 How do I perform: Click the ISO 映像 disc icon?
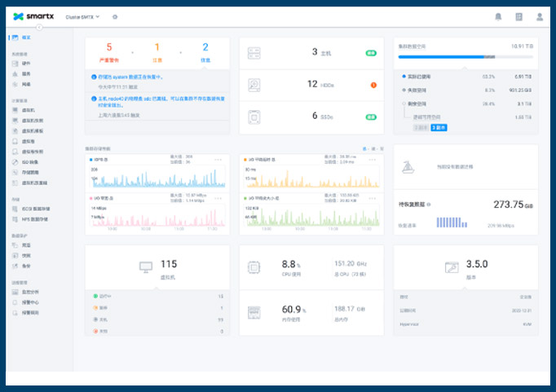point(15,162)
